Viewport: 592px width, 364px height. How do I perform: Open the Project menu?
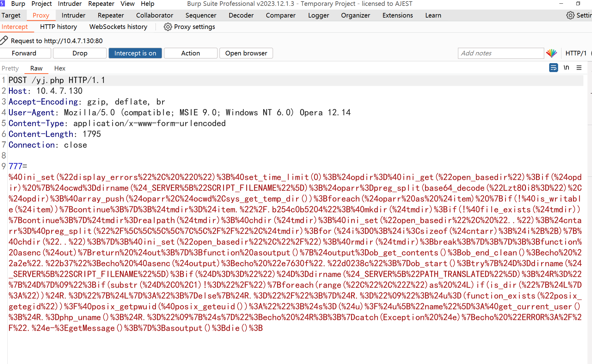pos(41,4)
